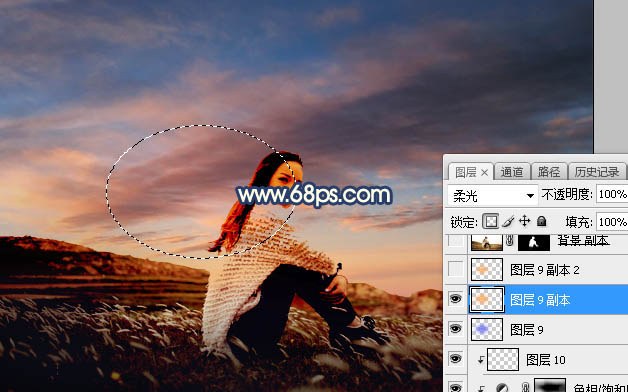Click clipping arrow icon beside 图层 10
Image resolution: width=628 pixels, height=392 pixels.
(480, 360)
